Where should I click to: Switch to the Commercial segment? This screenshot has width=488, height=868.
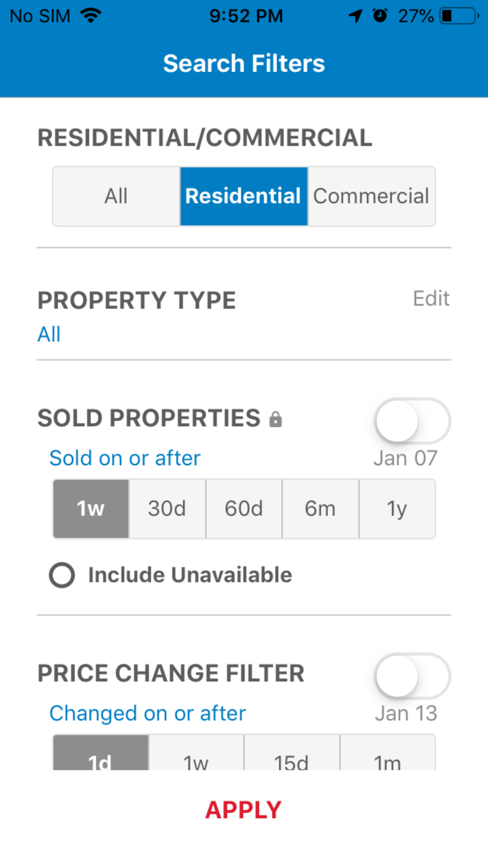coord(371,196)
